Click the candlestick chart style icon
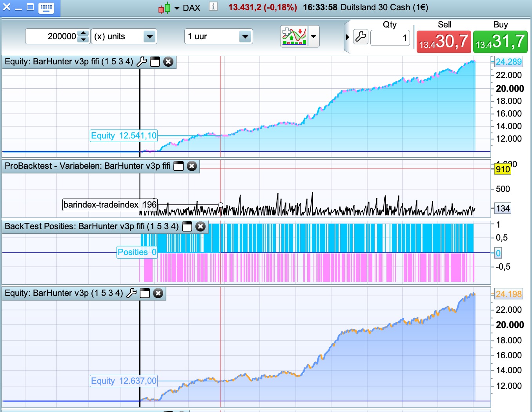This screenshot has width=532, height=412. pyautogui.click(x=164, y=8)
